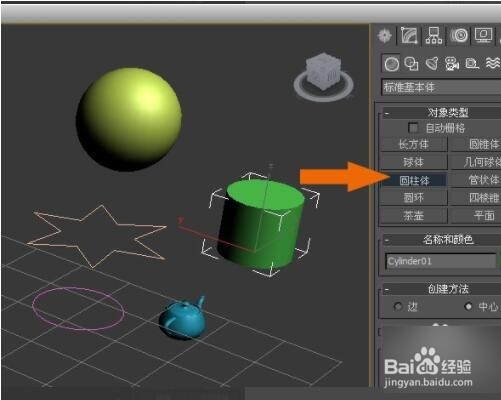Select the Shapes category icon
Image resolution: width=501 pixels, height=400 pixels.
coord(411,63)
